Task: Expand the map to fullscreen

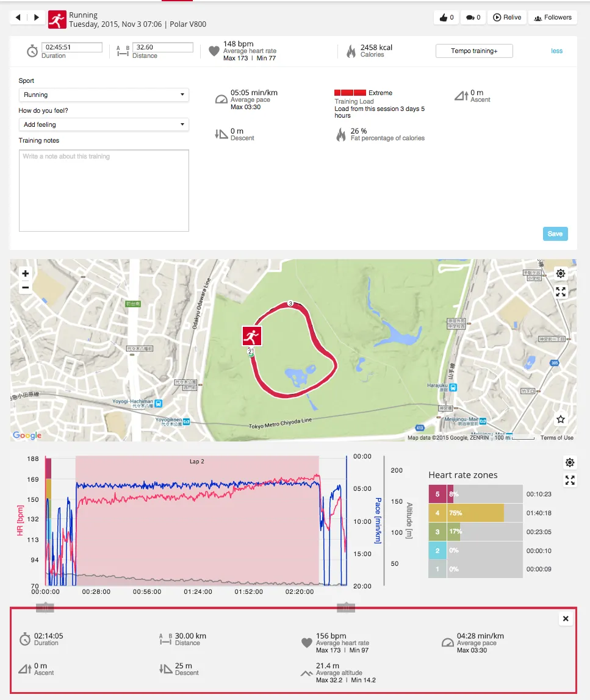Action: pyautogui.click(x=561, y=292)
